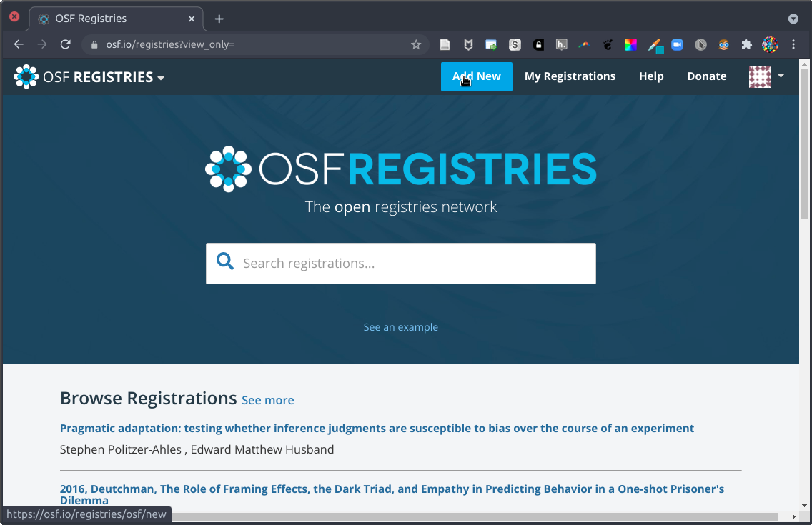Click the vertical page scrollbar
812x525 pixels.
[x=804, y=286]
